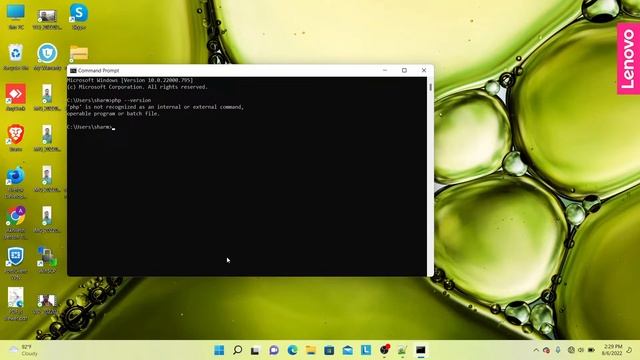Click the Command Prompt title text

[x=98, y=71]
